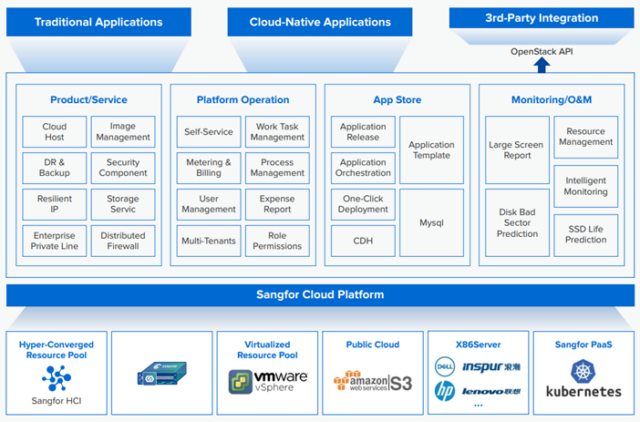Click the Multi-Tenants box
640x422 pixels.
[x=209, y=241]
